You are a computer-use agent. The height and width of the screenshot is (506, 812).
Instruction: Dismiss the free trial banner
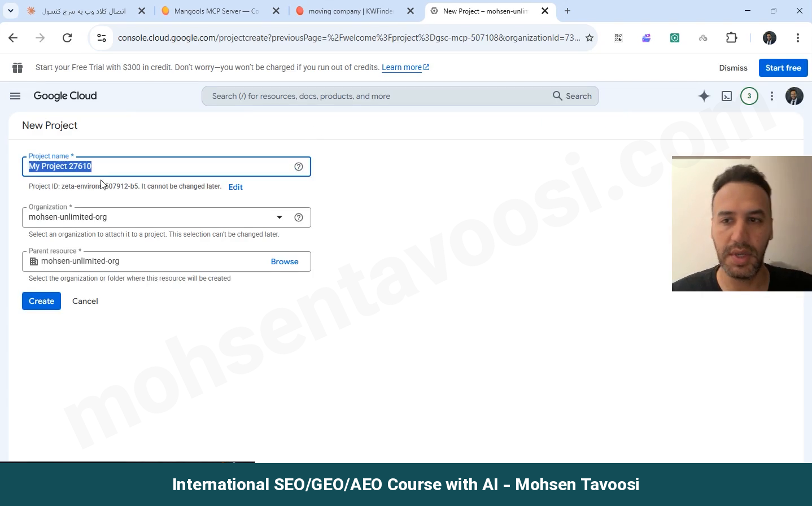[x=733, y=68]
